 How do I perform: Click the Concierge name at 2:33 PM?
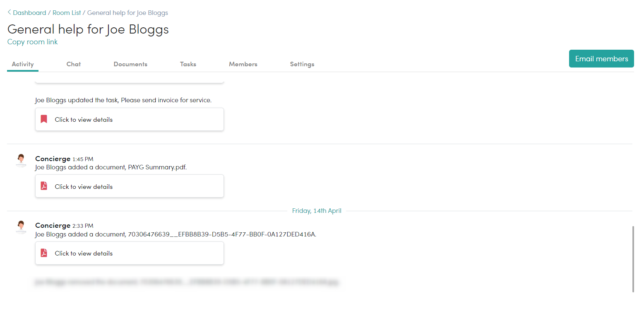(53, 225)
